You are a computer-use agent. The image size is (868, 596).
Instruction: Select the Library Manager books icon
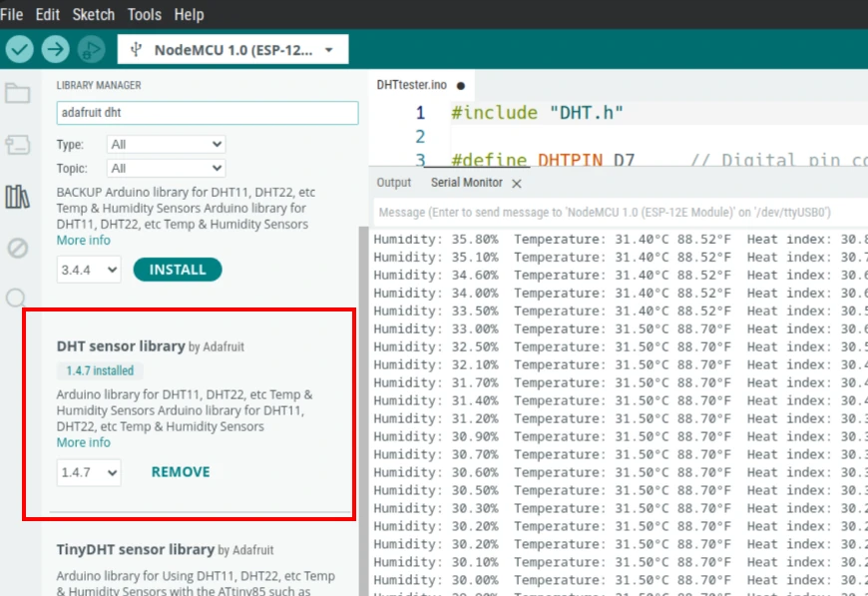17,197
